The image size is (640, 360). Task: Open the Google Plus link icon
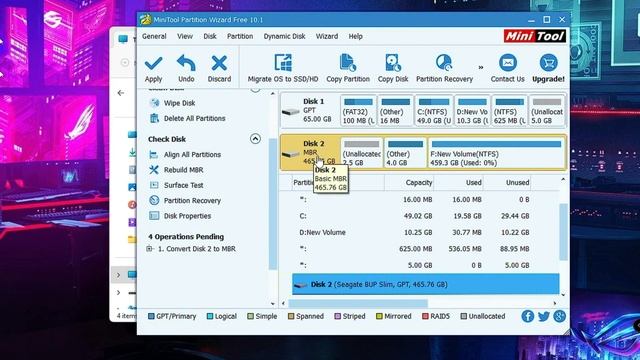560,316
